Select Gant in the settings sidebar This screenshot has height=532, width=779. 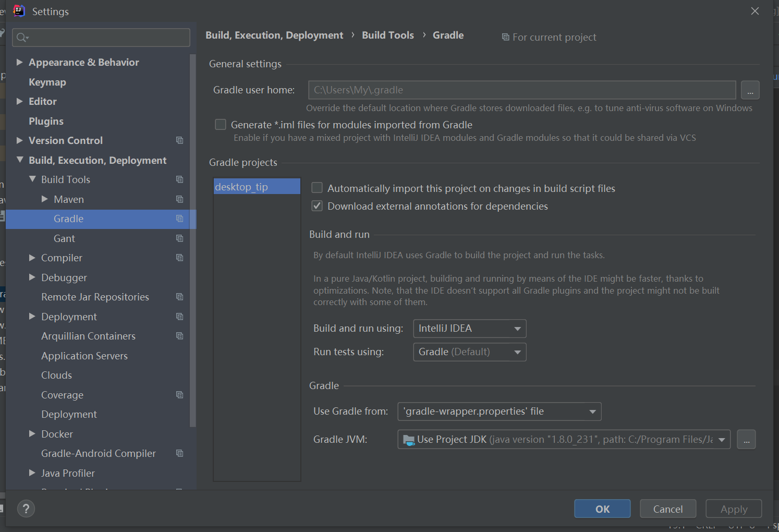pyautogui.click(x=64, y=238)
